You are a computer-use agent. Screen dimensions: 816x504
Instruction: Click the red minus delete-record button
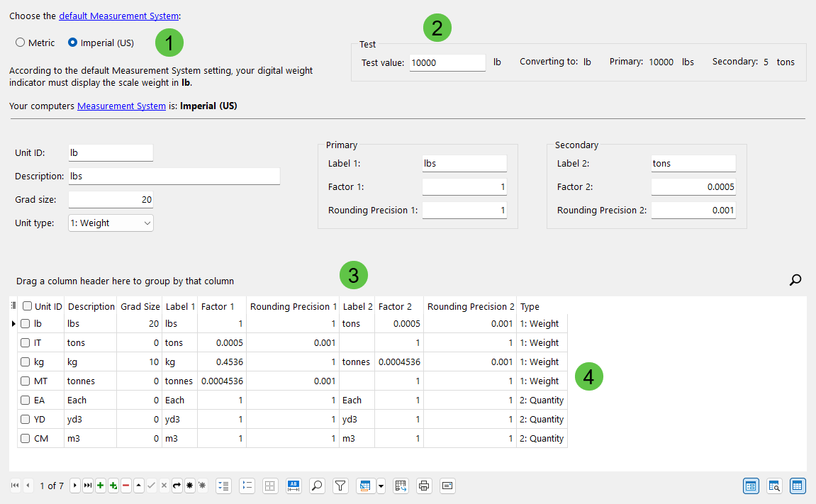(x=125, y=486)
